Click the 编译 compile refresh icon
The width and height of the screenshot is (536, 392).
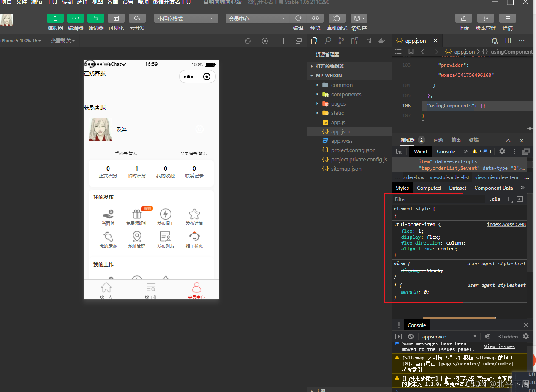coord(298,18)
